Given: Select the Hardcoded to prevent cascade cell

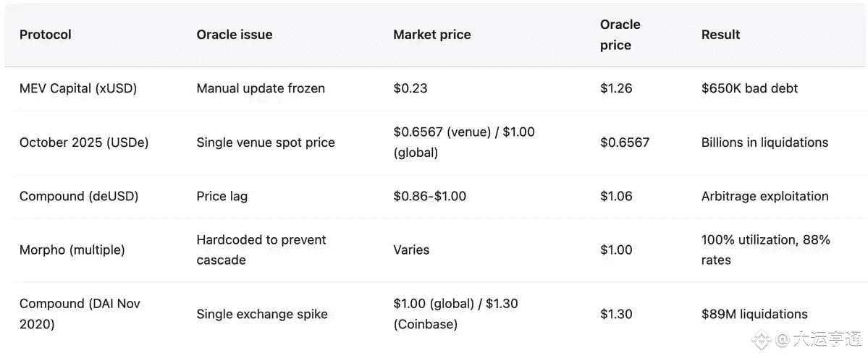Looking at the screenshot, I should coord(261,250).
